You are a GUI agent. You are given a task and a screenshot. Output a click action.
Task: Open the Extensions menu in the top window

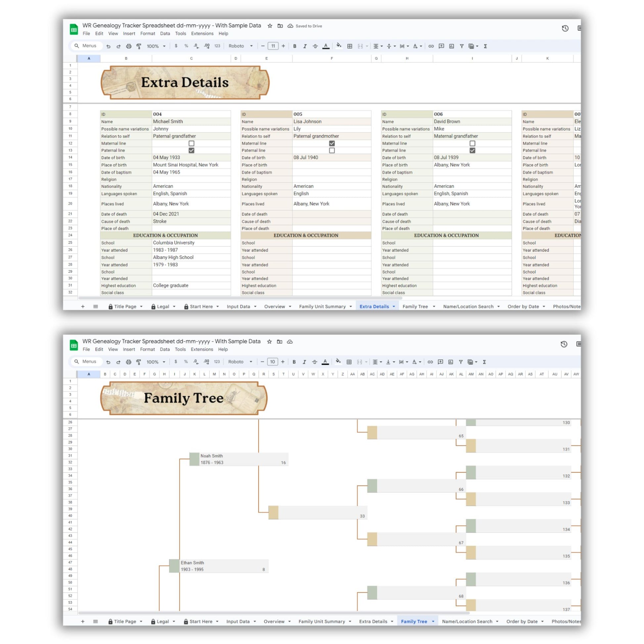click(202, 33)
